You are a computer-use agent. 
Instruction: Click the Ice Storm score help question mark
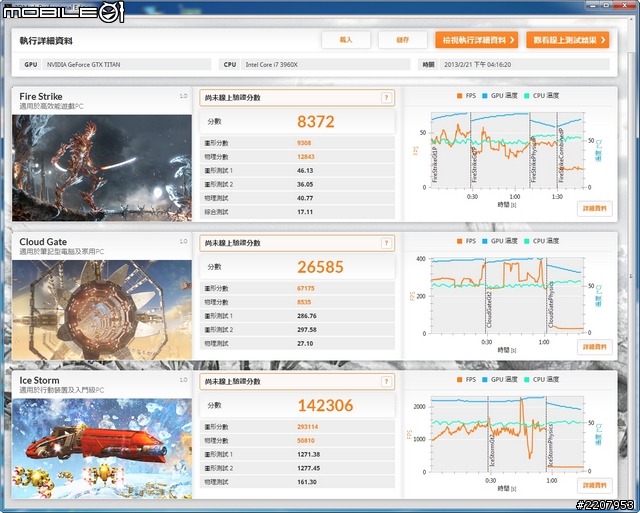(x=386, y=382)
